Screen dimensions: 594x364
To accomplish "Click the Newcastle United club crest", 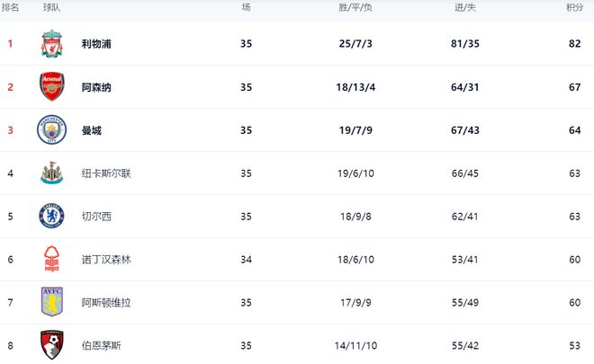I will pyautogui.click(x=52, y=173).
